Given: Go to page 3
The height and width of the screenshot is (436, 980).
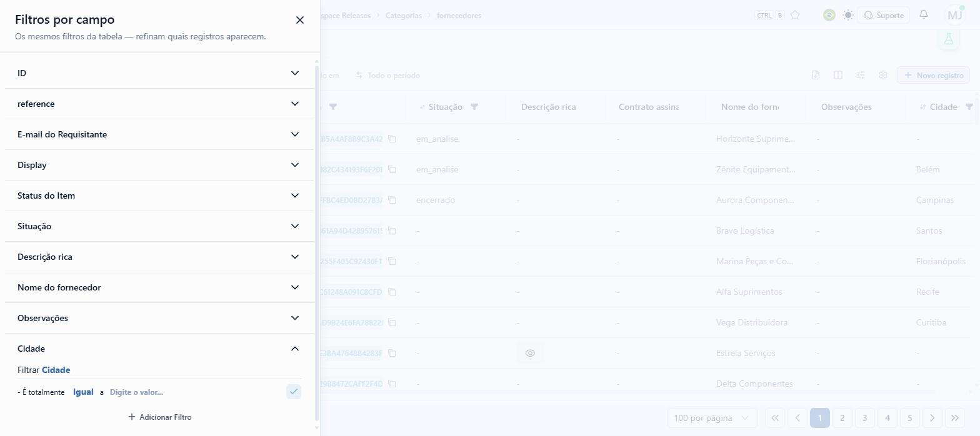Looking at the screenshot, I should (x=865, y=418).
